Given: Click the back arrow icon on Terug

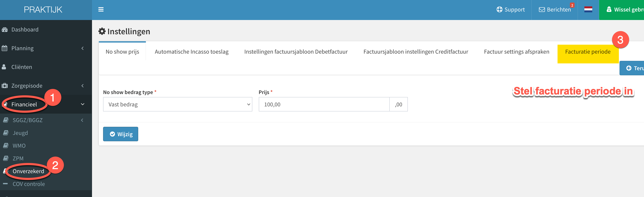Looking at the screenshot, I should coord(629,68).
